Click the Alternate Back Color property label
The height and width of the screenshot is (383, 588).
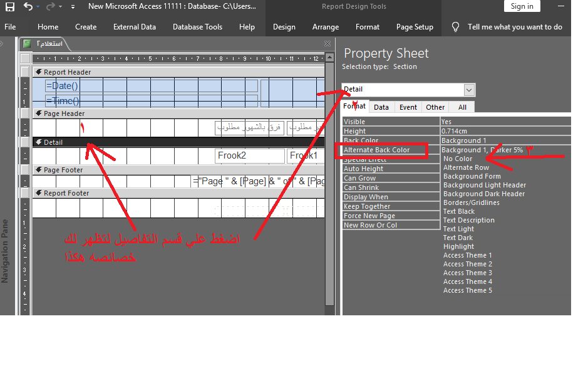[x=377, y=149]
